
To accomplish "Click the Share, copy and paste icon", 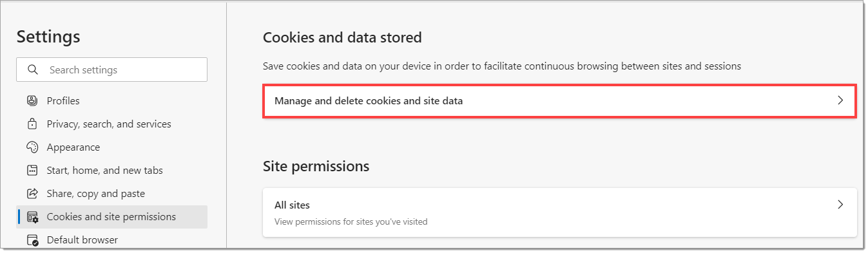I will click(x=32, y=193).
